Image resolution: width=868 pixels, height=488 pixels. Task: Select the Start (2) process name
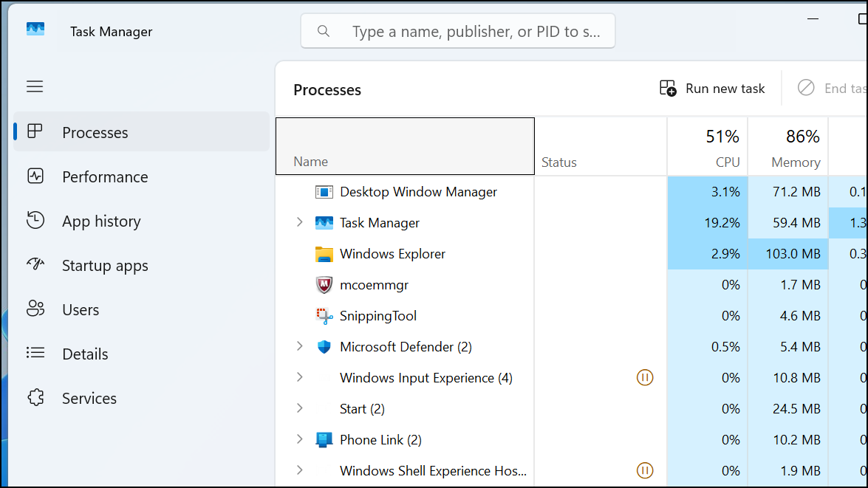point(362,409)
